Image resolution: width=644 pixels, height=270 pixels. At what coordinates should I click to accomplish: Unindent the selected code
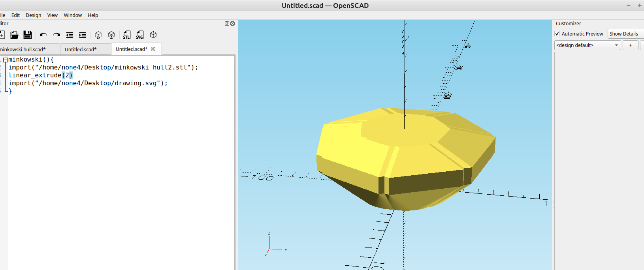[x=70, y=35]
